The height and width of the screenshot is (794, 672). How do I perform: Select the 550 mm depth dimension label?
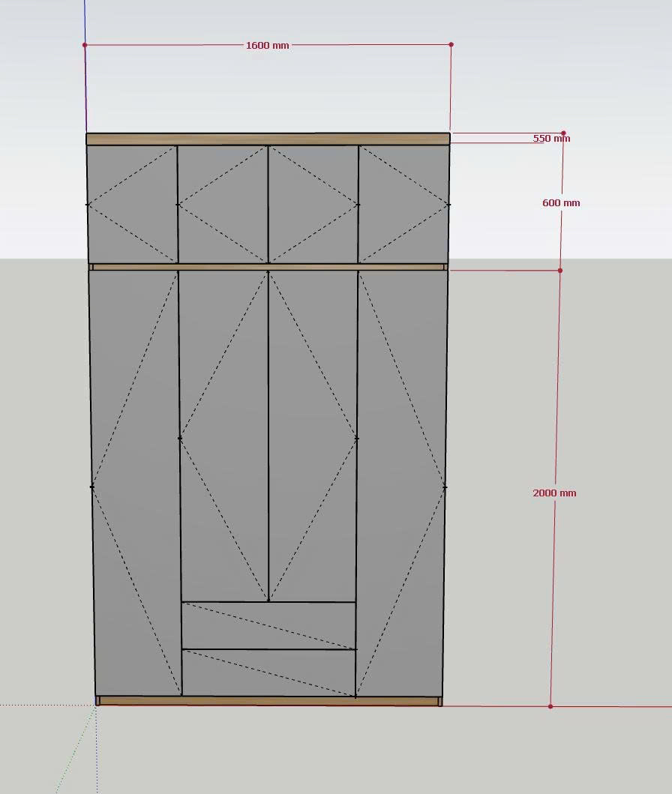pos(551,138)
